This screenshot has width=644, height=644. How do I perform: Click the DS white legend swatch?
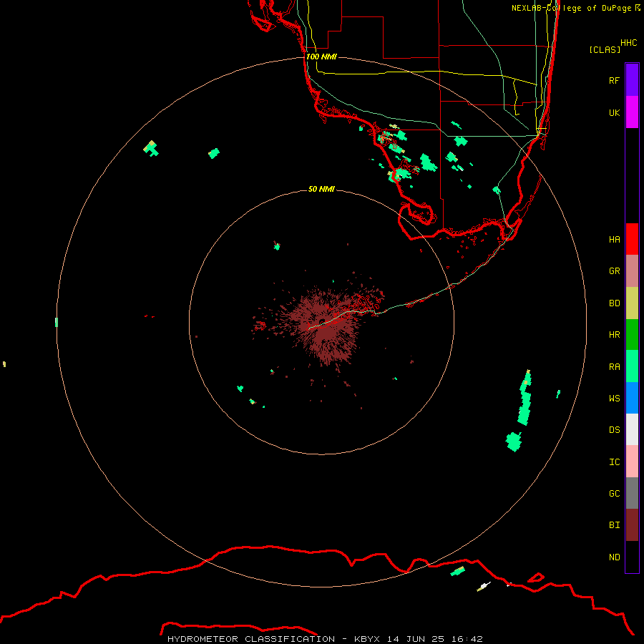click(x=632, y=429)
